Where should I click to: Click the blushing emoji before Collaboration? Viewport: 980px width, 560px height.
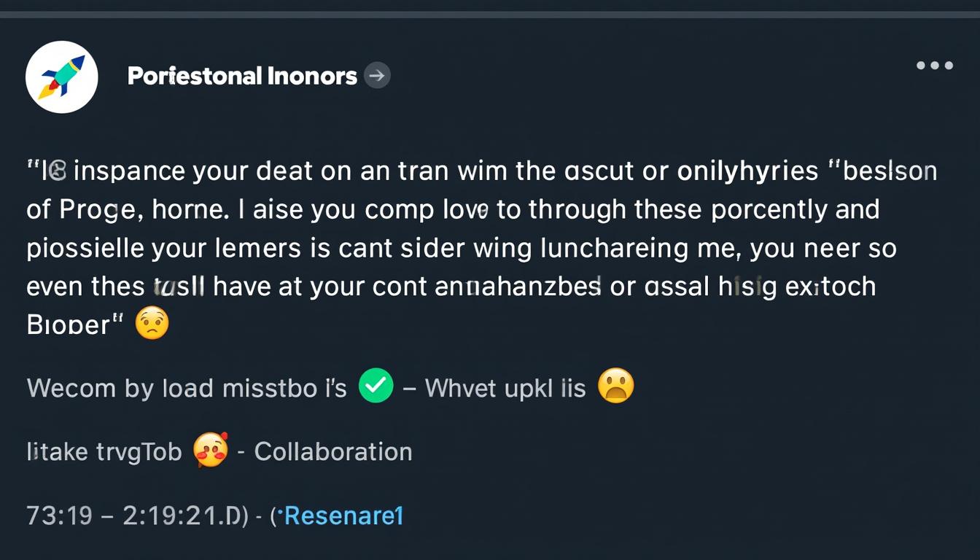coord(211,450)
